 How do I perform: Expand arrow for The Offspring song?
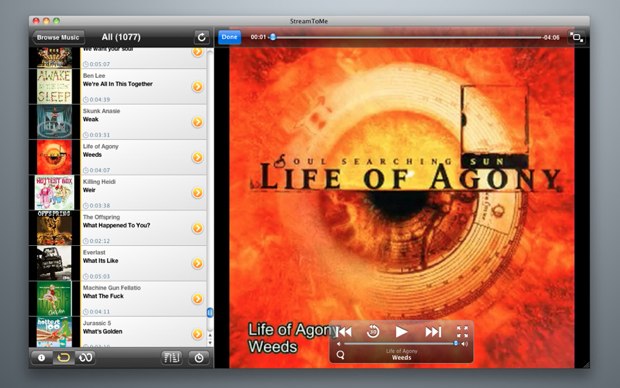tap(197, 228)
